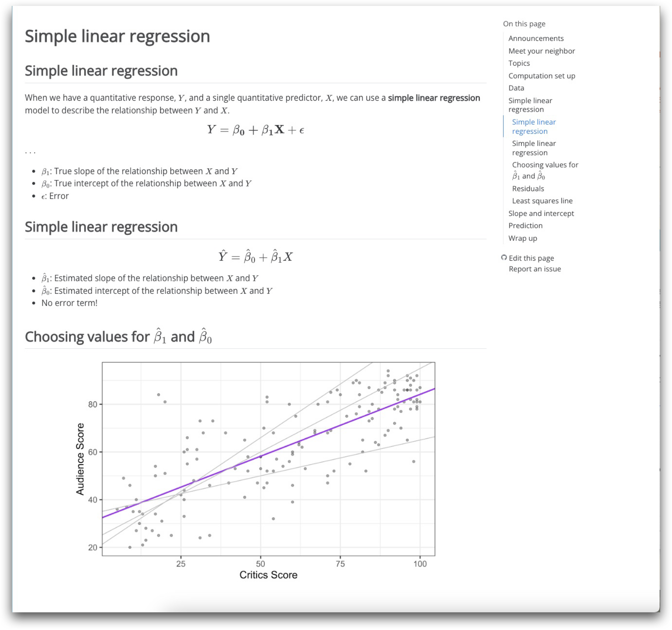Jump to Choosing values for β̂1 and β̂0 in sidebar
Screen dimensions: 672x630
(x=545, y=170)
